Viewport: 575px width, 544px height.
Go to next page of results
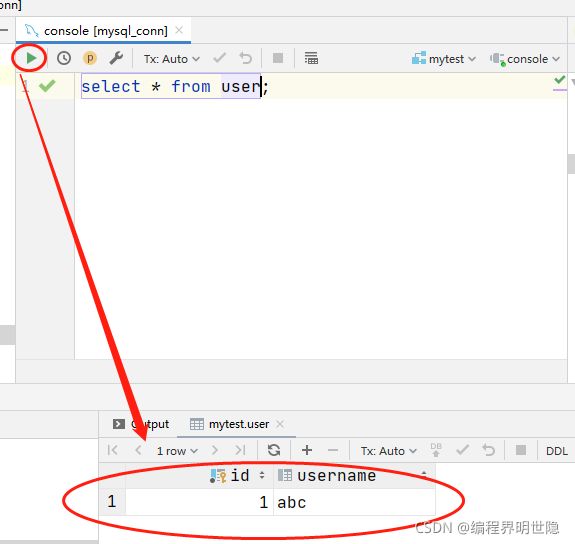[215, 450]
